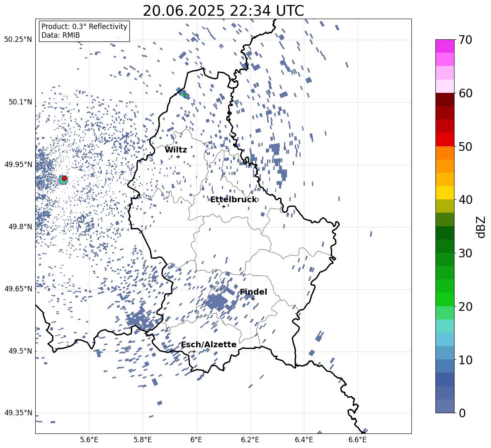Click the 10 colorbar tick label
Screen dimensions: 491x448
click(x=465, y=360)
